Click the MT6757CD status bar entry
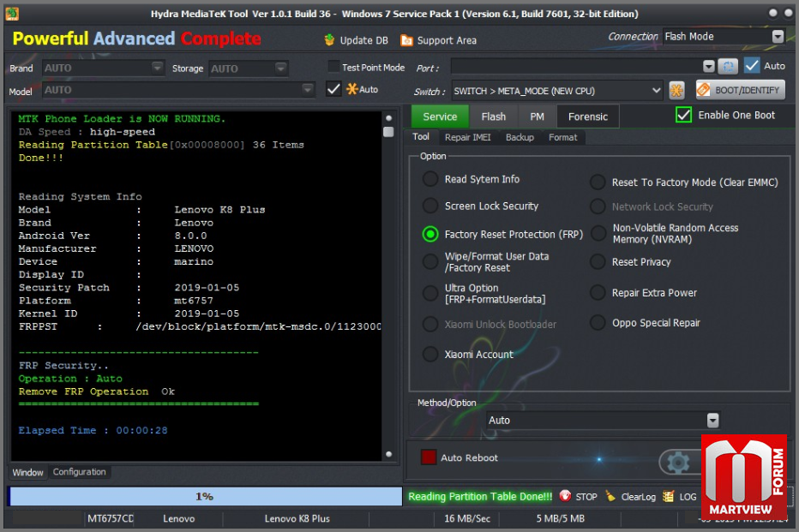This screenshot has width=799, height=532. [x=110, y=518]
